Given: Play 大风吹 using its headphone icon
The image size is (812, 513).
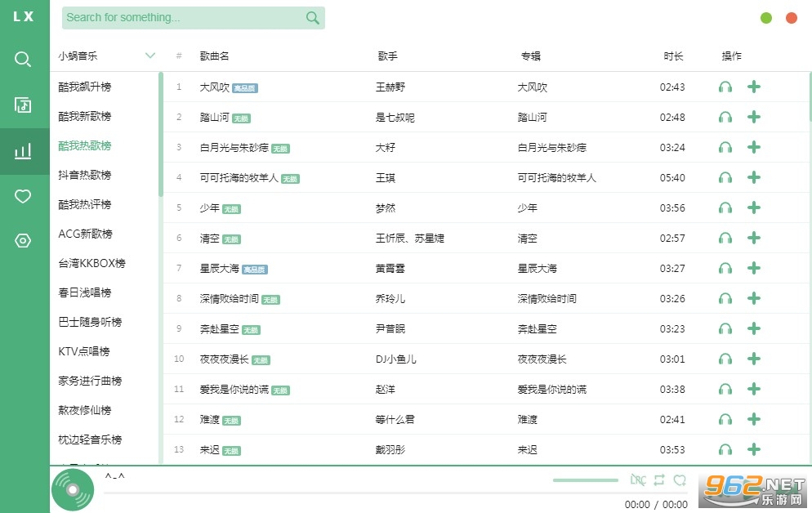Looking at the screenshot, I should point(725,87).
